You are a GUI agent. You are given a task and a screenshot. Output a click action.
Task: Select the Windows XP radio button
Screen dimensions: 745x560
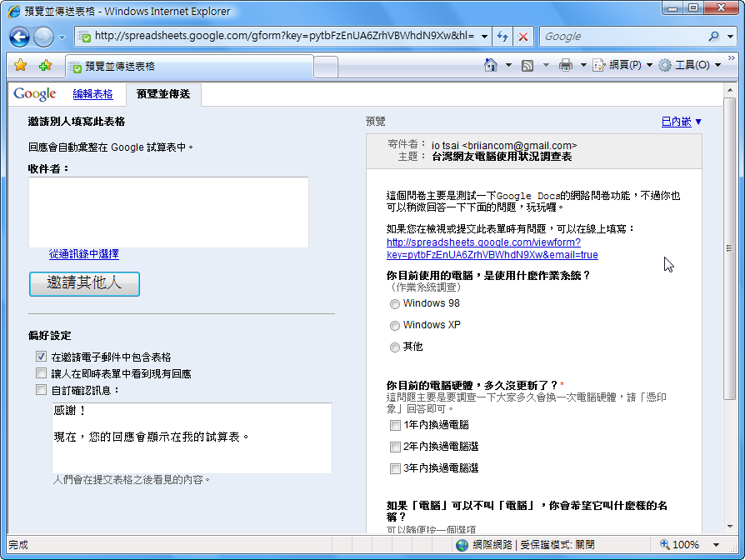click(x=395, y=326)
